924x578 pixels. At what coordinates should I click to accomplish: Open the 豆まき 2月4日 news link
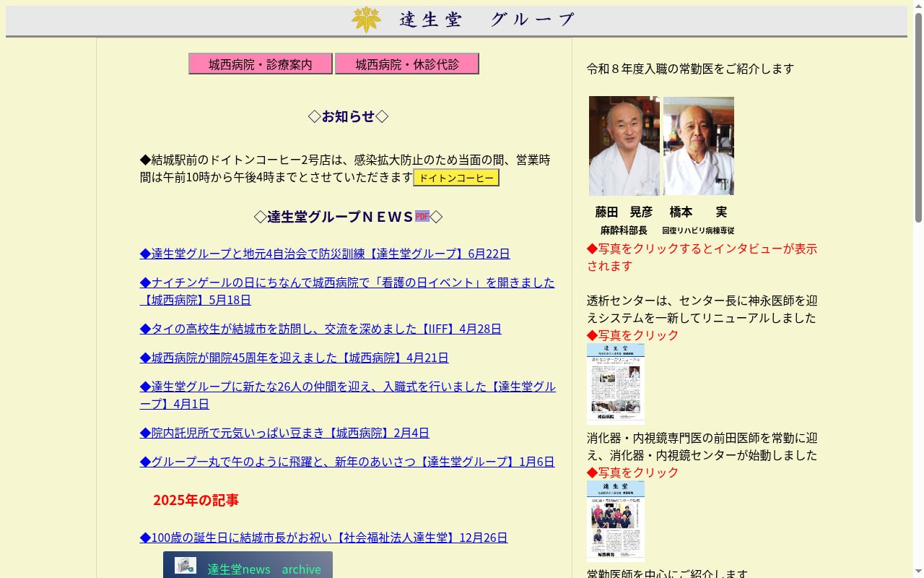point(284,433)
